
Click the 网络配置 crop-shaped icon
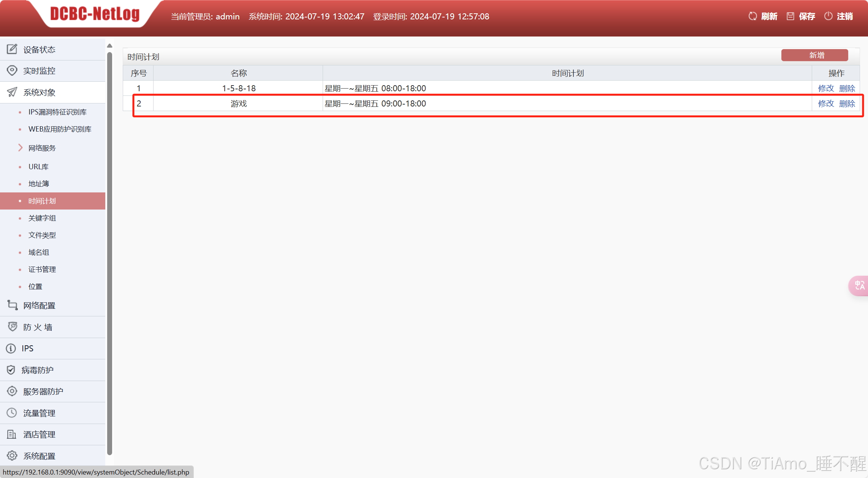(x=12, y=305)
